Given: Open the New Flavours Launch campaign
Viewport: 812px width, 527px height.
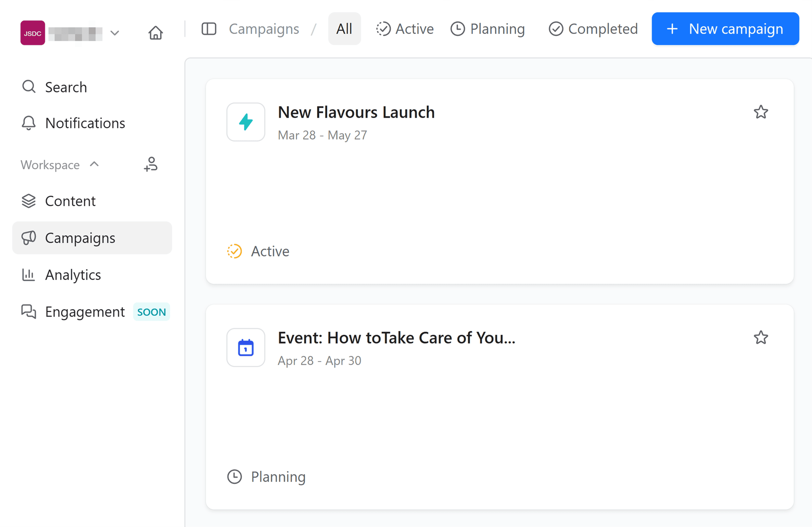Looking at the screenshot, I should point(356,112).
